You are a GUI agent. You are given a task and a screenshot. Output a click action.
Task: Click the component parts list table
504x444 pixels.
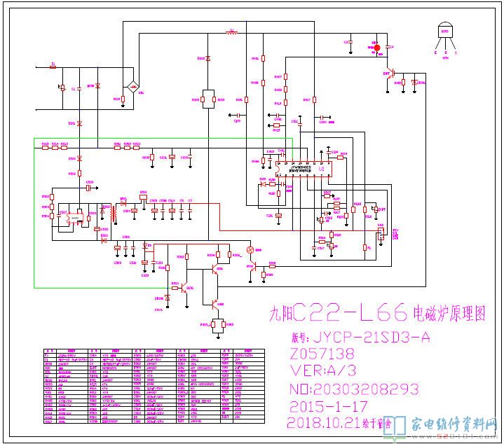[x=154, y=386]
